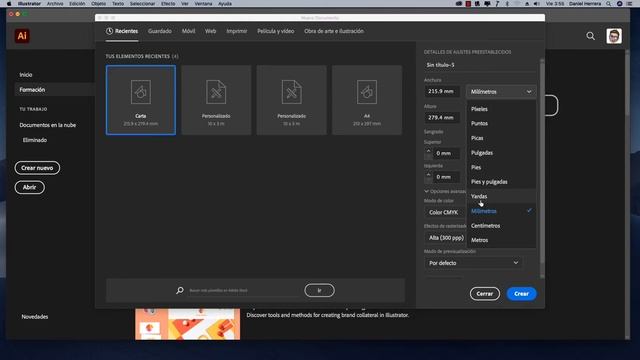Open Spotlight search in the macOS menu bar
Viewport: 640px width, 360px height.
tap(608, 3)
